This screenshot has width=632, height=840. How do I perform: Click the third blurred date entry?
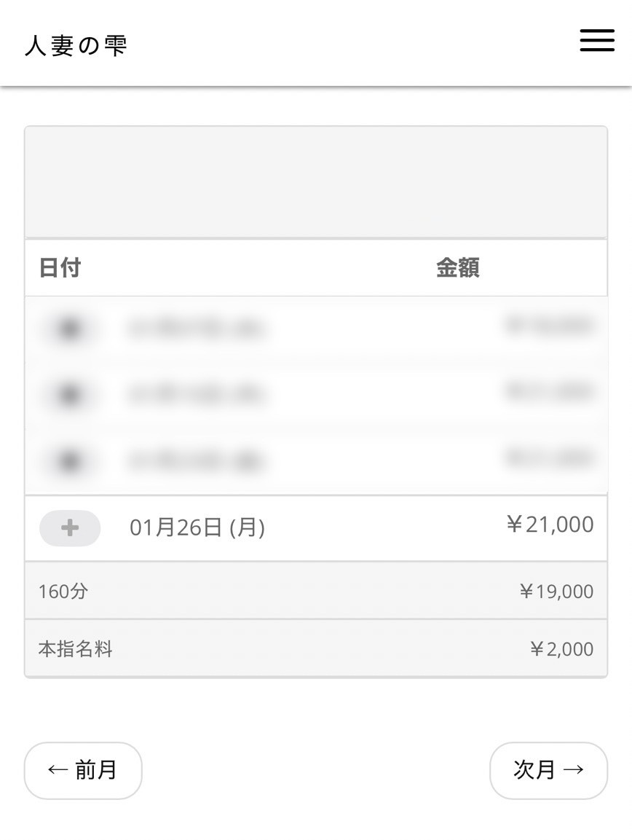195,461
